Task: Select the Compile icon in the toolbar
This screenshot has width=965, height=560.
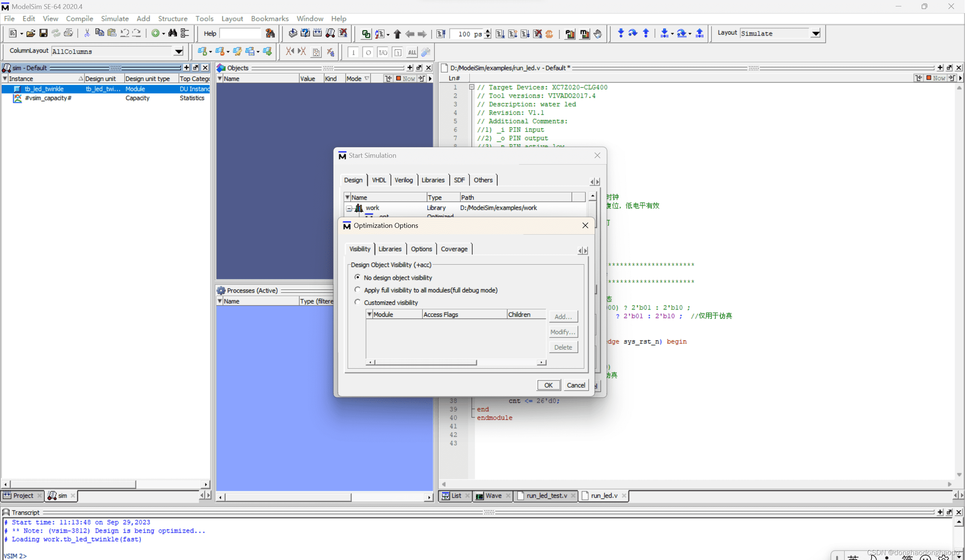Action: point(293,33)
